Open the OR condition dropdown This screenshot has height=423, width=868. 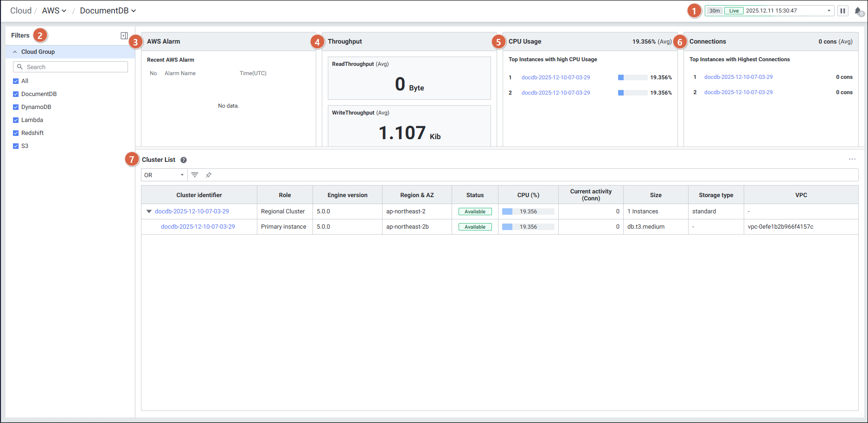click(164, 175)
